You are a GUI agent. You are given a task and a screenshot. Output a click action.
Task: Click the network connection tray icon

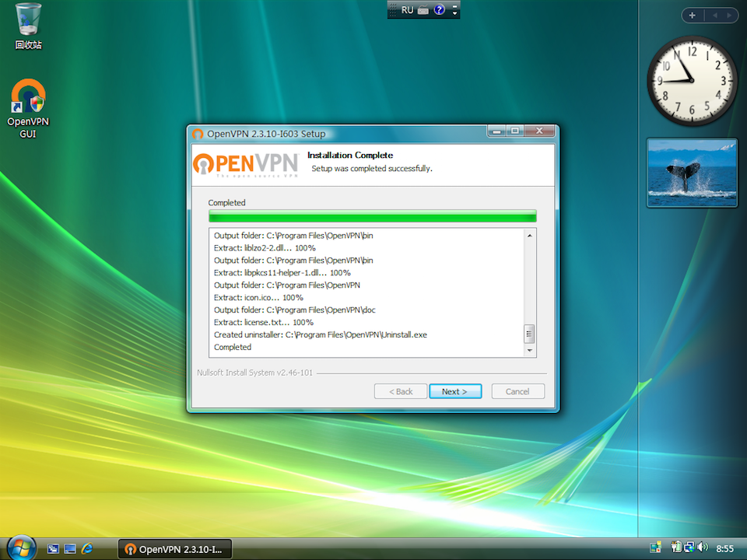(x=689, y=548)
